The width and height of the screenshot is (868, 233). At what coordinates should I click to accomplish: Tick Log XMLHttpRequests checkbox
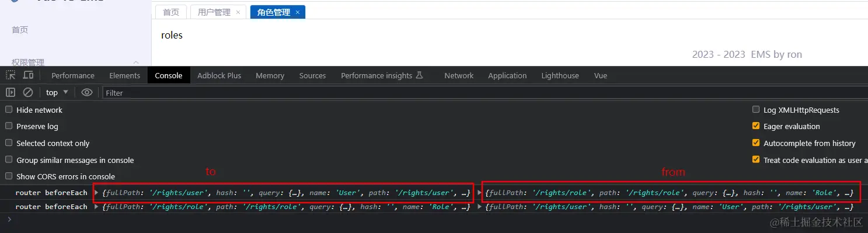pos(756,109)
